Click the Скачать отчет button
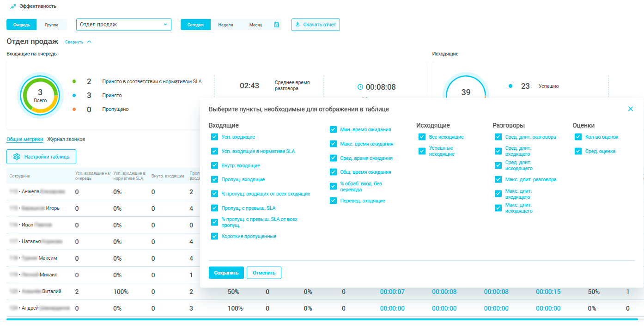Viewport: 644px width, 330px height. 316,24
